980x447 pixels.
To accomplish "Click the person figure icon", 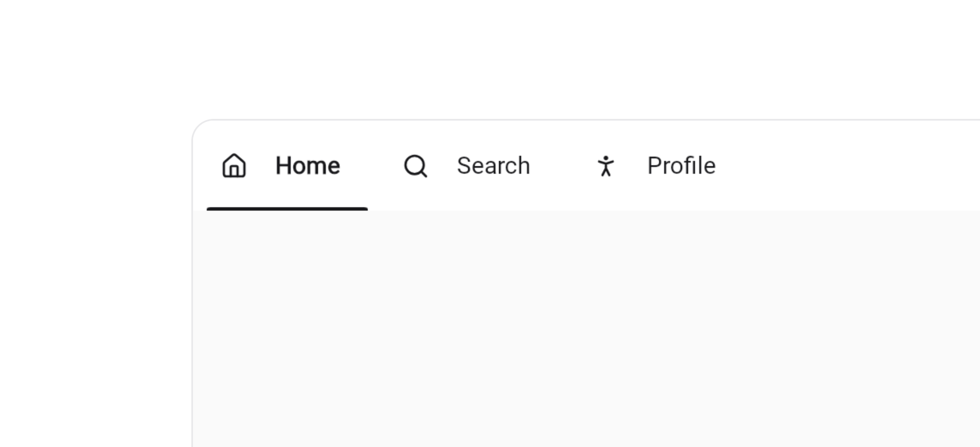I will (605, 166).
